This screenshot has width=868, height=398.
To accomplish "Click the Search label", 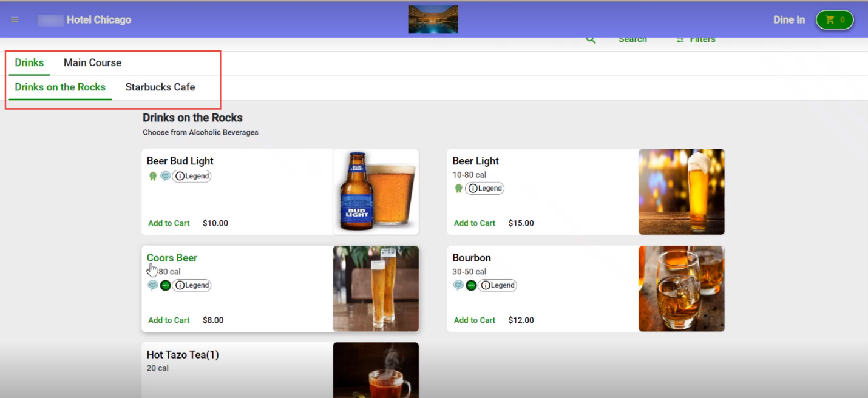I will click(x=632, y=39).
